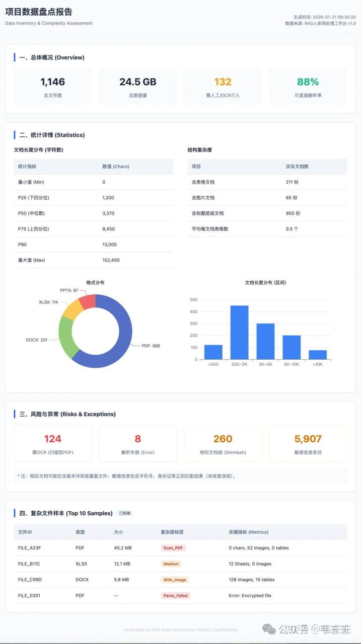
Task: Select the 500~2K bar in histogram
Action: [239, 332]
